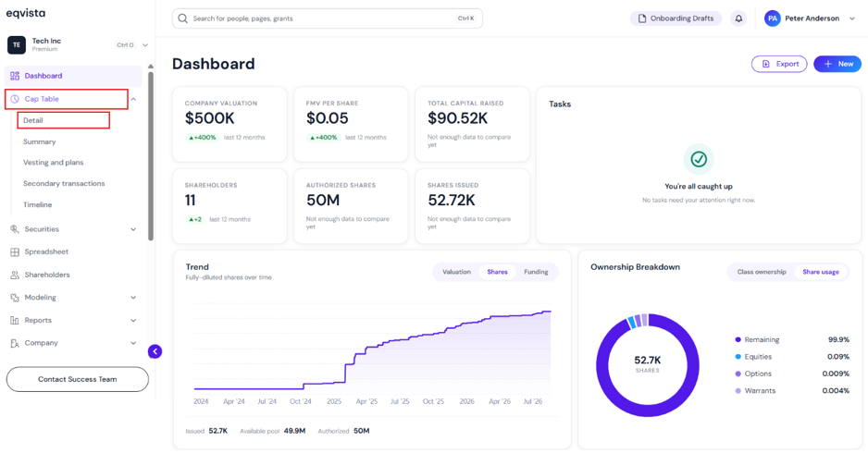
Task: Switch Trend chart to Shares
Action: coord(497,272)
